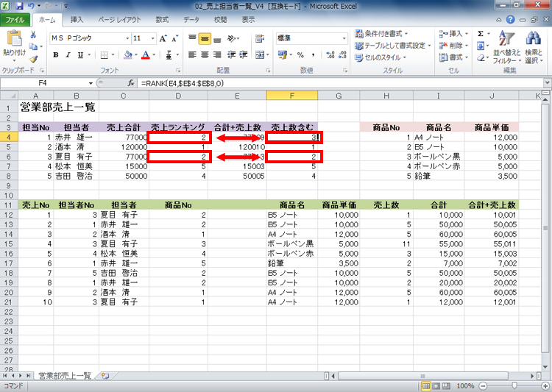Screen dimensions: 552x392
Task: Open 並べ替えとフィルター sort and filter
Action: pyautogui.click(x=506, y=47)
